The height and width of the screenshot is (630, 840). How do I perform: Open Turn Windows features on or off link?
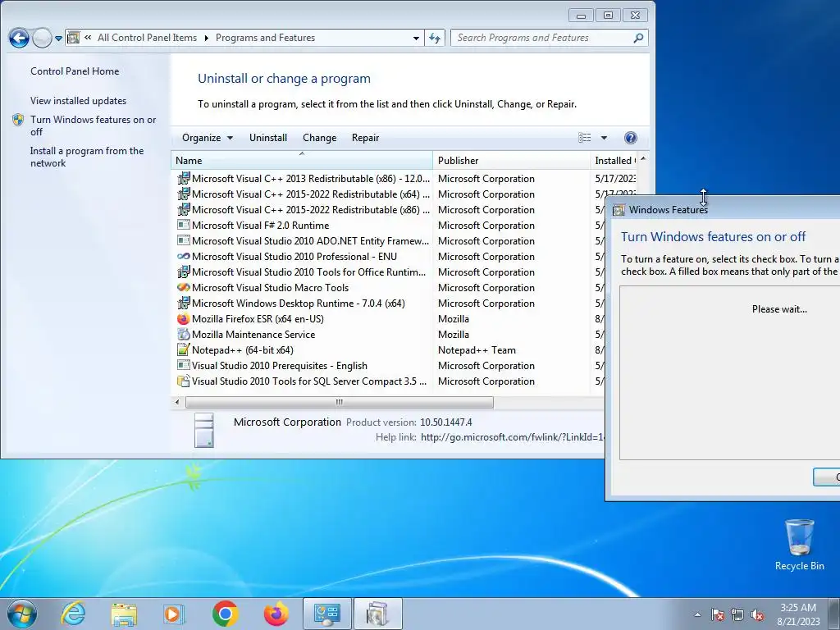point(93,126)
